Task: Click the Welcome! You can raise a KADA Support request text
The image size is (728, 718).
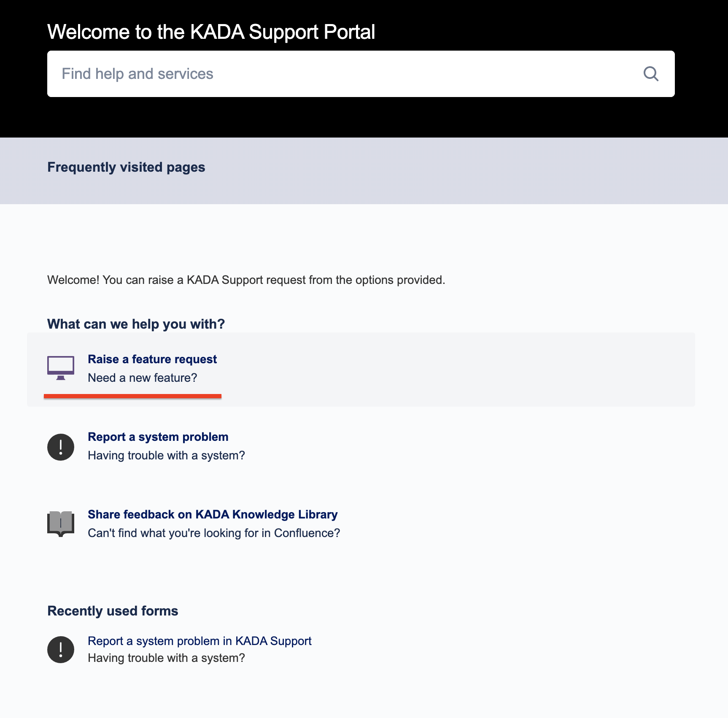Action: pos(246,280)
